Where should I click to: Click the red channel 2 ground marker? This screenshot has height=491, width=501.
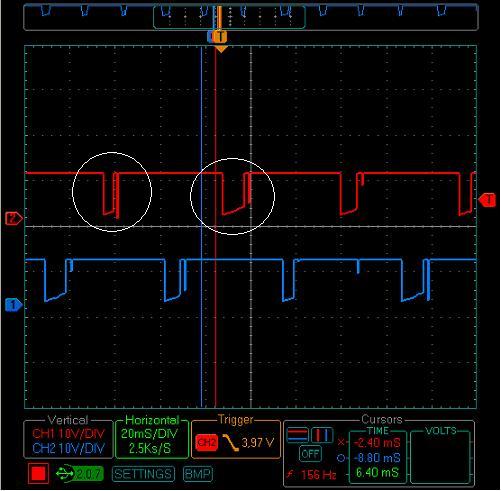pyautogui.click(x=14, y=219)
